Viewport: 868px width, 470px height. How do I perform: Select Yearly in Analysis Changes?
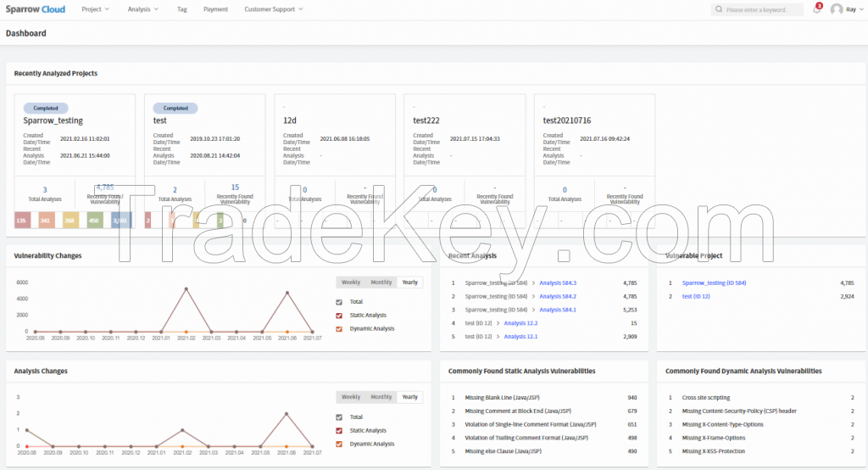pos(409,397)
